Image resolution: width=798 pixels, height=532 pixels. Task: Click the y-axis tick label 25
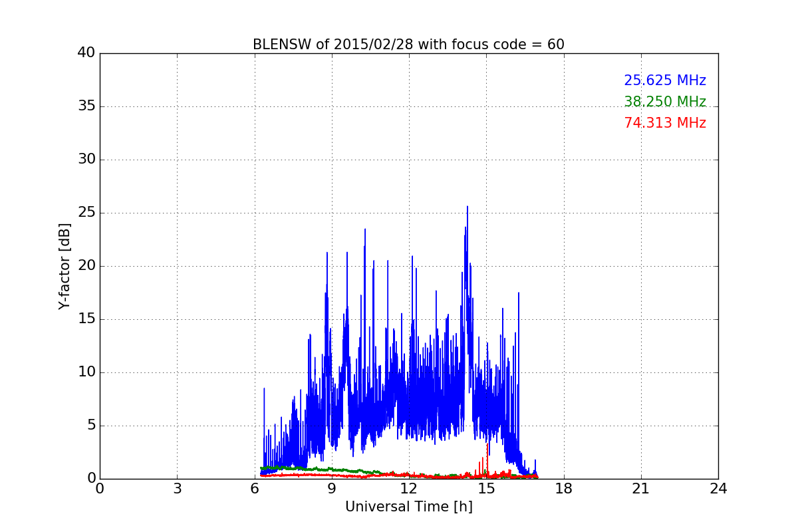point(86,213)
